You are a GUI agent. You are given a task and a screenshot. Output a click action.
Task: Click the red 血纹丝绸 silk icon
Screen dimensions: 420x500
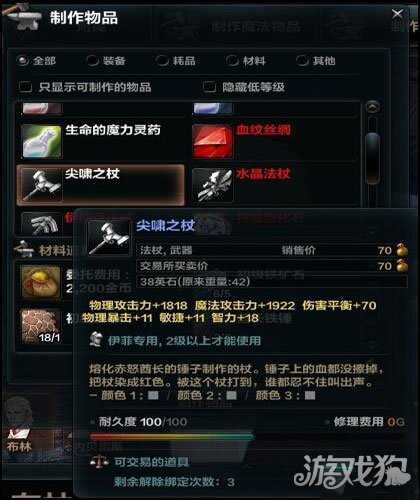pyautogui.click(x=212, y=141)
